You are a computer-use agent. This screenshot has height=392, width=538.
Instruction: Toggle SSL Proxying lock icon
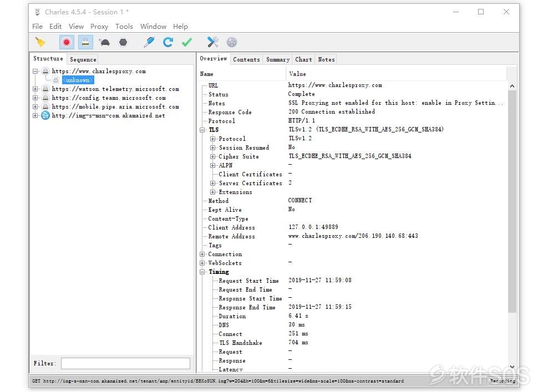pos(85,42)
